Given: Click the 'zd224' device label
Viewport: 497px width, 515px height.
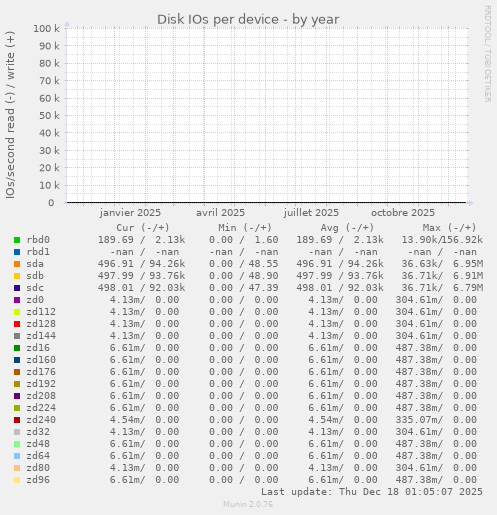Looking at the screenshot, I should tap(41, 408).
